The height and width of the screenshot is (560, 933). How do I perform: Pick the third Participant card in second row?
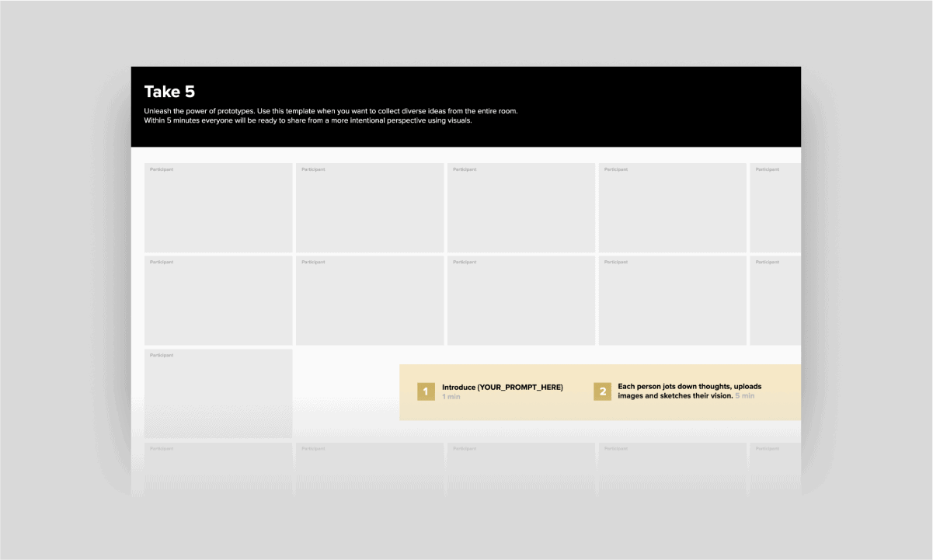[521, 301]
